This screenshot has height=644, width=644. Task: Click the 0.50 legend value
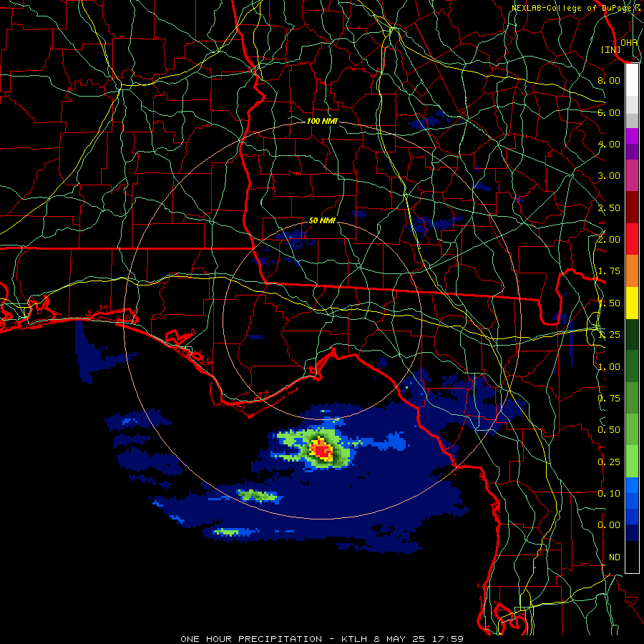(x=609, y=430)
